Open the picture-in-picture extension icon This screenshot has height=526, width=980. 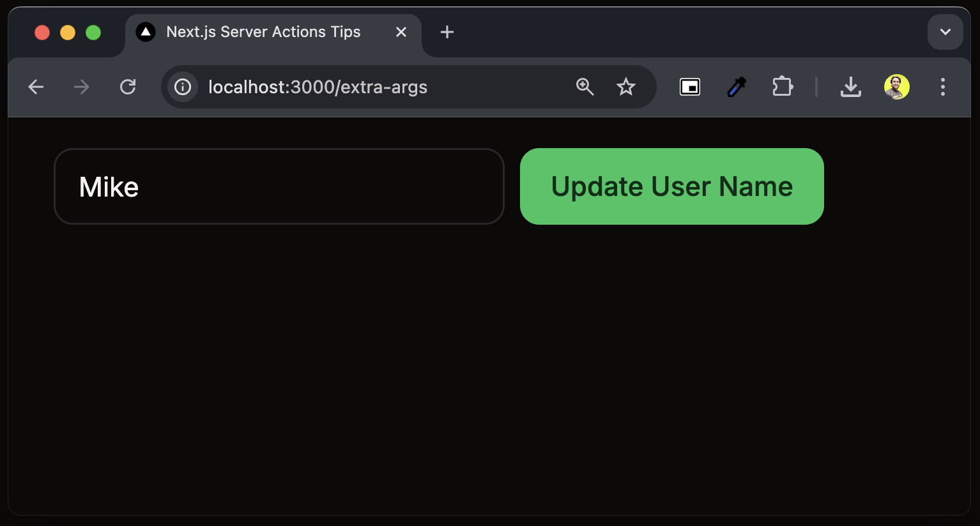[x=690, y=87]
